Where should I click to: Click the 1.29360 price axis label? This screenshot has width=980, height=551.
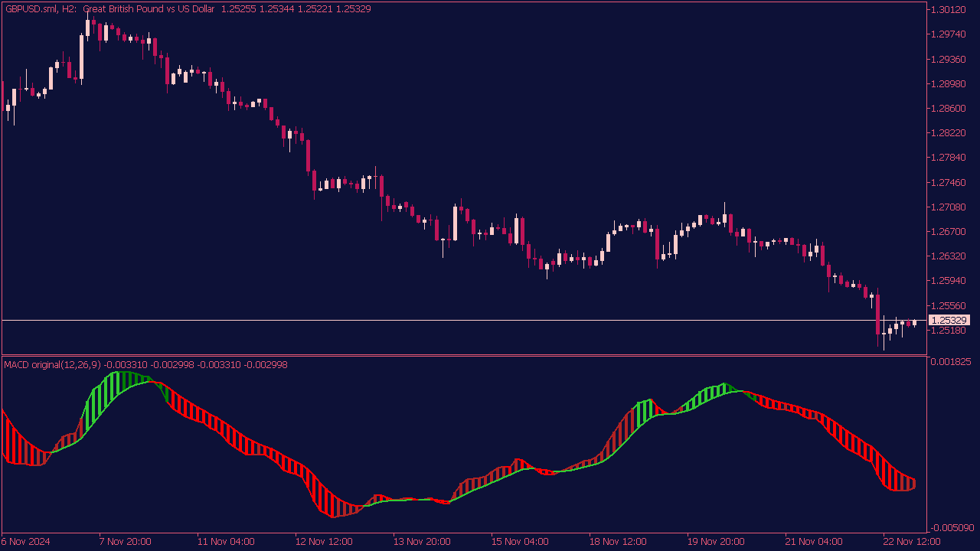pyautogui.click(x=949, y=59)
